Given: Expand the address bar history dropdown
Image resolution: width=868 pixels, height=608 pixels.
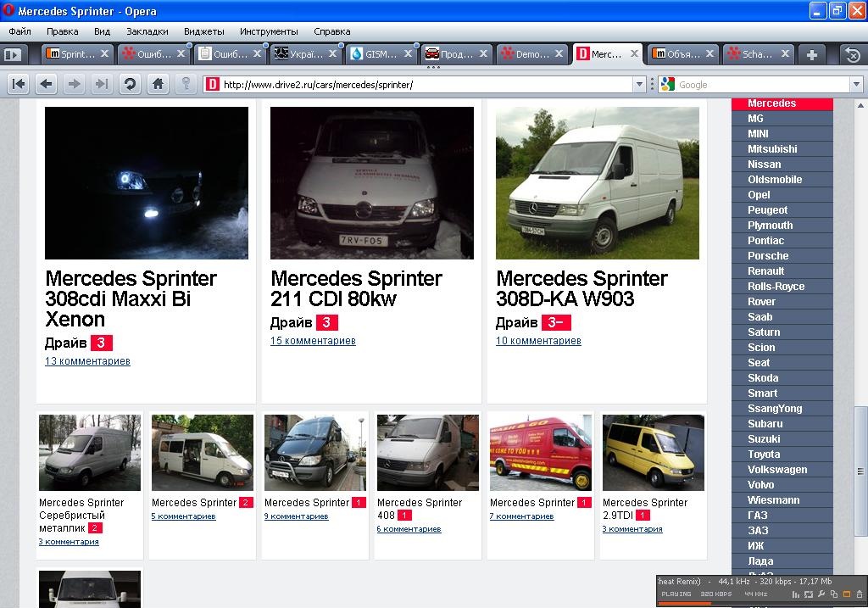Looking at the screenshot, I should (x=639, y=84).
